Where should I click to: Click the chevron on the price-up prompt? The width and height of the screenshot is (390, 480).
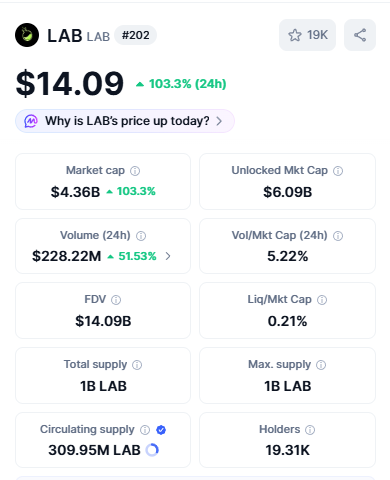tap(219, 121)
